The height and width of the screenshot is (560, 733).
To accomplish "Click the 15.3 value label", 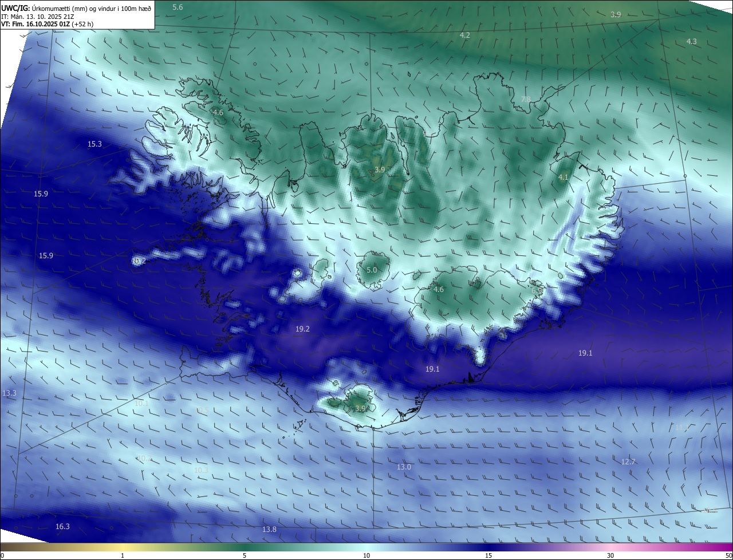I will [x=94, y=144].
